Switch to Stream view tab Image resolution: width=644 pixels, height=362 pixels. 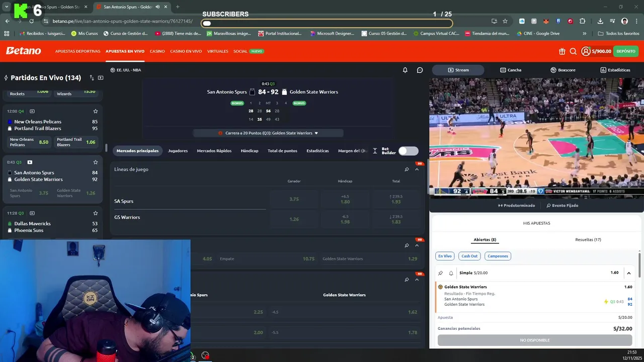click(x=458, y=70)
